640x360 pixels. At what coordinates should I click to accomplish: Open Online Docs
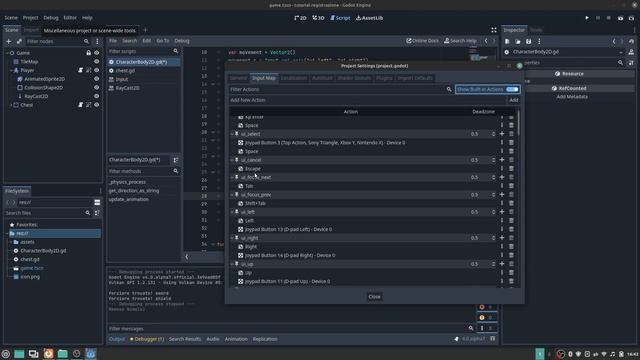click(422, 41)
